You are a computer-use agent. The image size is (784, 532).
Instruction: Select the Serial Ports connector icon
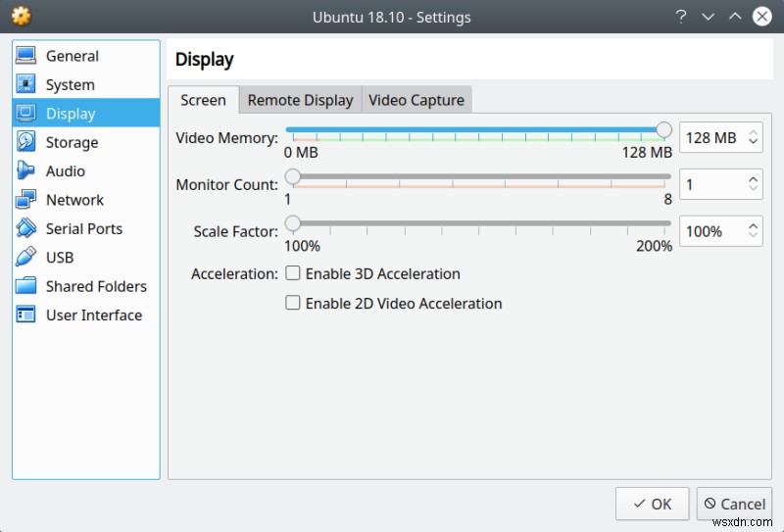[x=25, y=228]
